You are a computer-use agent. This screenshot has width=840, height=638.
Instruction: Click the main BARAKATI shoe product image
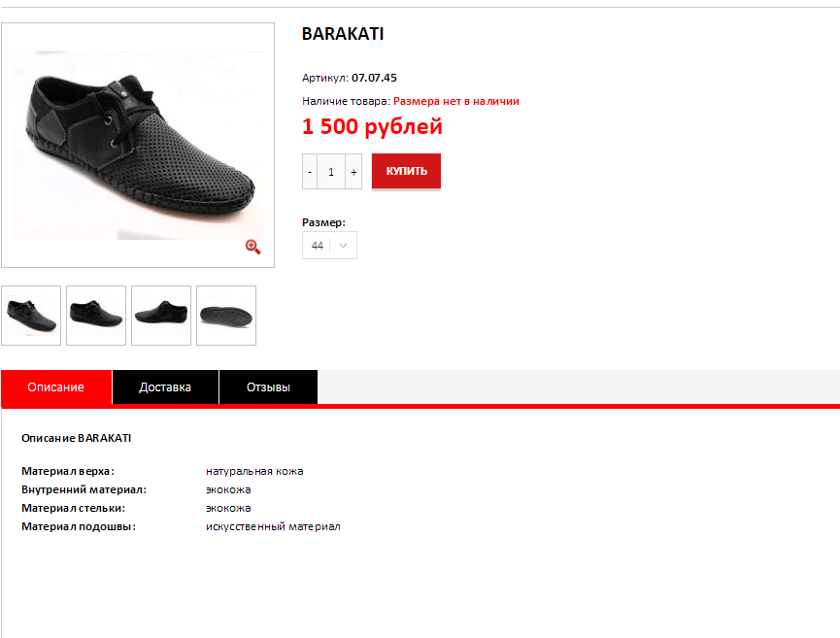click(x=138, y=145)
